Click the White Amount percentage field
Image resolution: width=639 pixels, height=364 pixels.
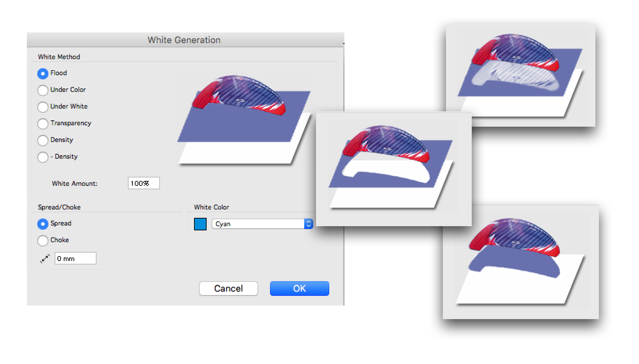(144, 183)
